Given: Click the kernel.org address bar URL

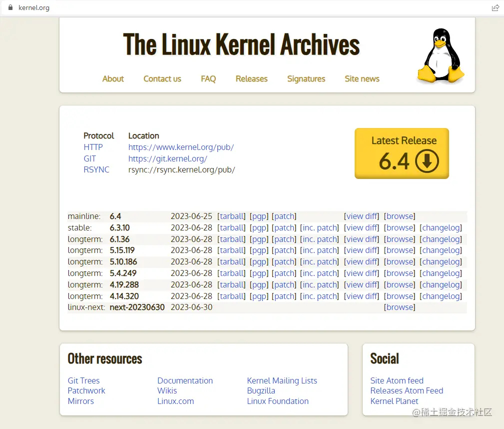Looking at the screenshot, I should tap(34, 7).
